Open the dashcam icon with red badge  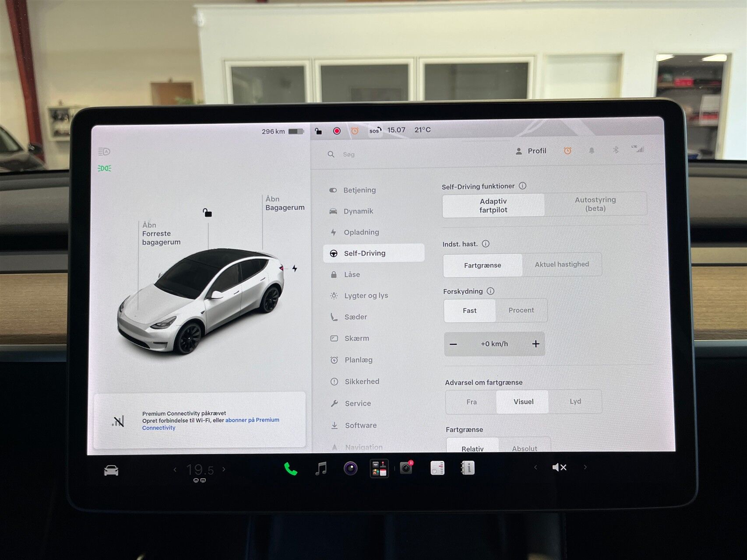pos(406,468)
